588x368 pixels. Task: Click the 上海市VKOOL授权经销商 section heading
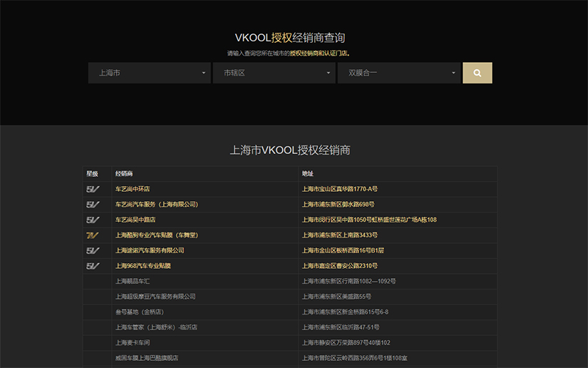pyautogui.click(x=290, y=150)
